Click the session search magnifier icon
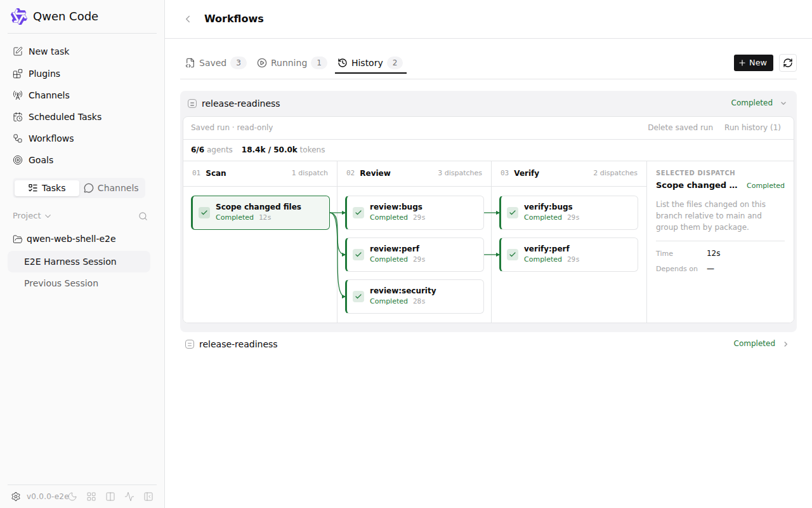The height and width of the screenshot is (508, 812). (x=143, y=216)
